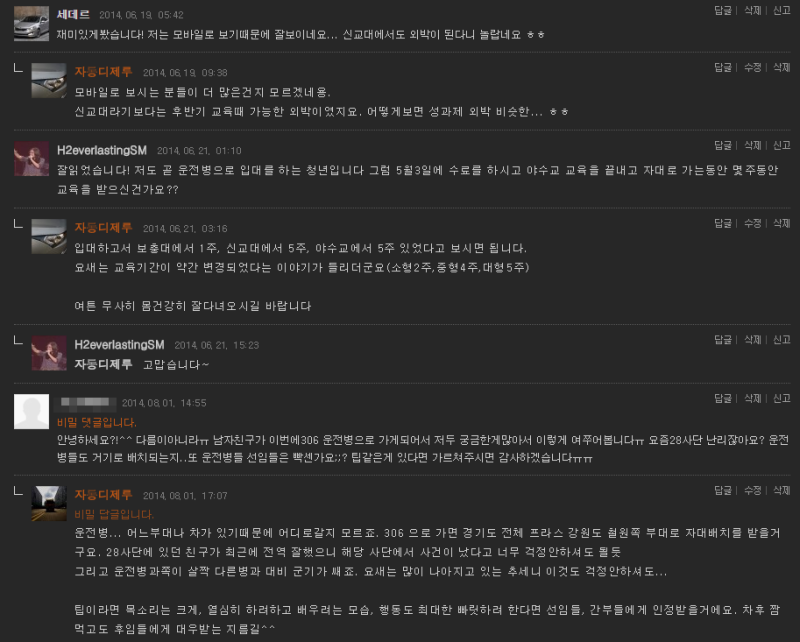Open the H2everlastingSM username on the 15:23 reply
Image resolution: width=800 pixels, height=642 pixels.
pyautogui.click(x=119, y=345)
